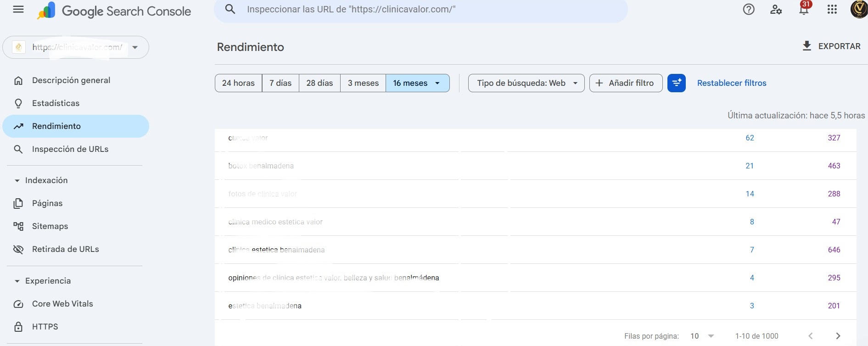Open Páginas in sidebar
This screenshot has width=868, height=346.
pyautogui.click(x=76, y=203)
